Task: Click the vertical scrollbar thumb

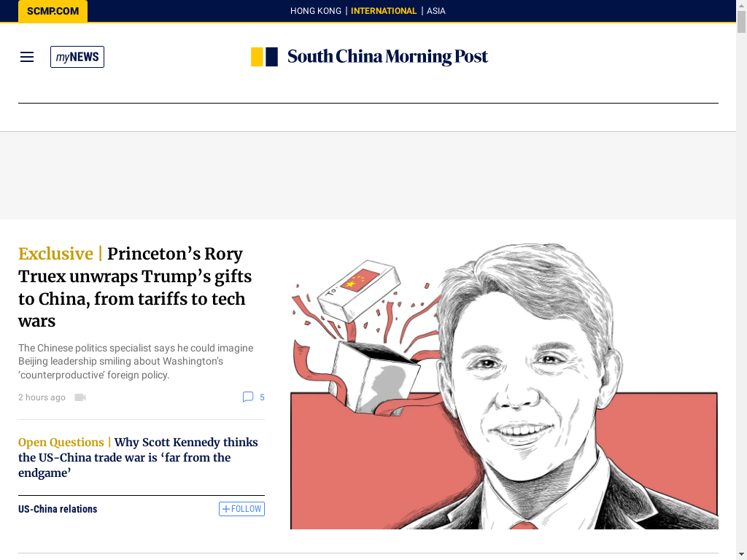Action: pyautogui.click(x=741, y=22)
